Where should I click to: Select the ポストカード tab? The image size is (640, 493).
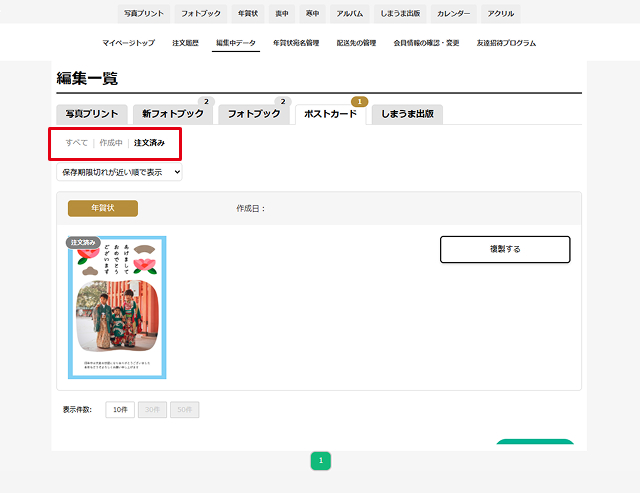330,114
